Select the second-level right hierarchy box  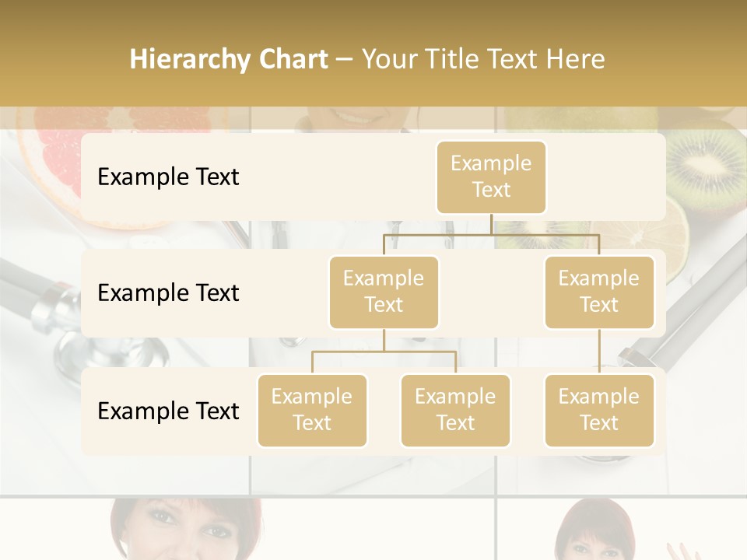tap(599, 292)
